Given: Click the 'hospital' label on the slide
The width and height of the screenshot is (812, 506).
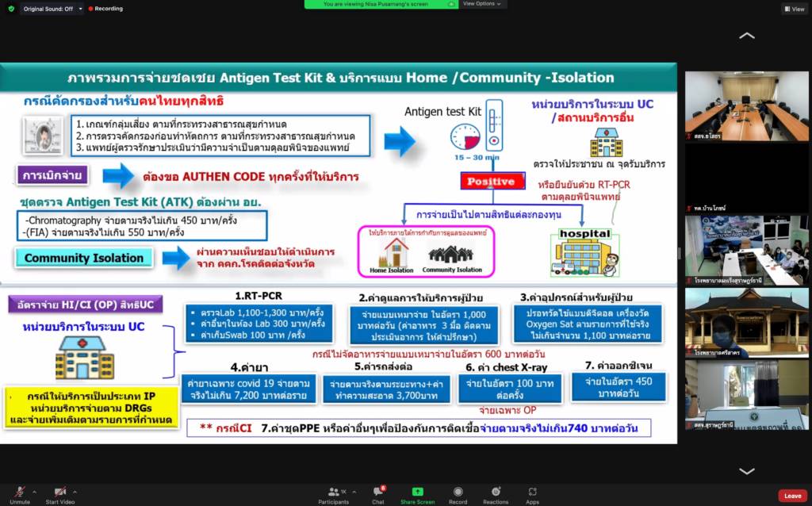Looking at the screenshot, I should pos(584,234).
